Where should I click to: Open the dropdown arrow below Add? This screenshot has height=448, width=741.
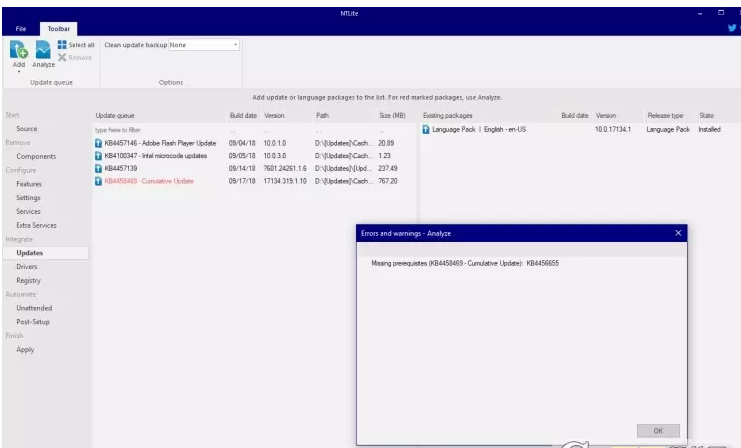pyautogui.click(x=19, y=71)
